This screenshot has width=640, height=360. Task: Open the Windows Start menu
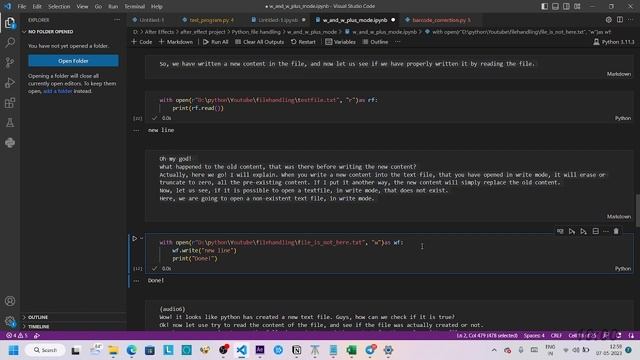[13, 350]
